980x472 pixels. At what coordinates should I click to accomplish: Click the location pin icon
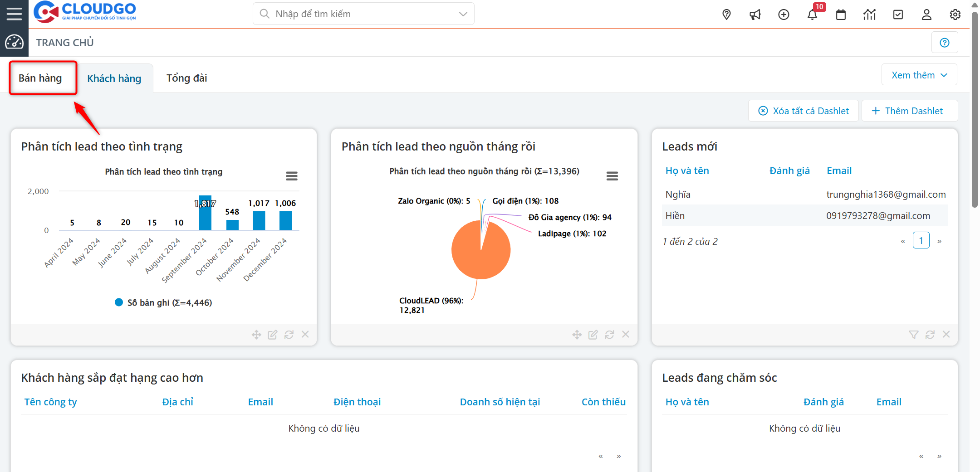(726, 15)
